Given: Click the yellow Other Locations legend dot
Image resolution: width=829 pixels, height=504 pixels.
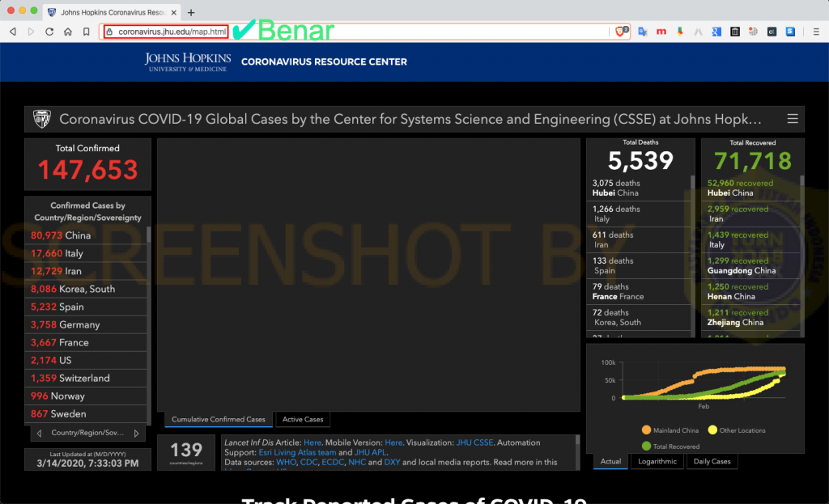Looking at the screenshot, I should (x=712, y=430).
